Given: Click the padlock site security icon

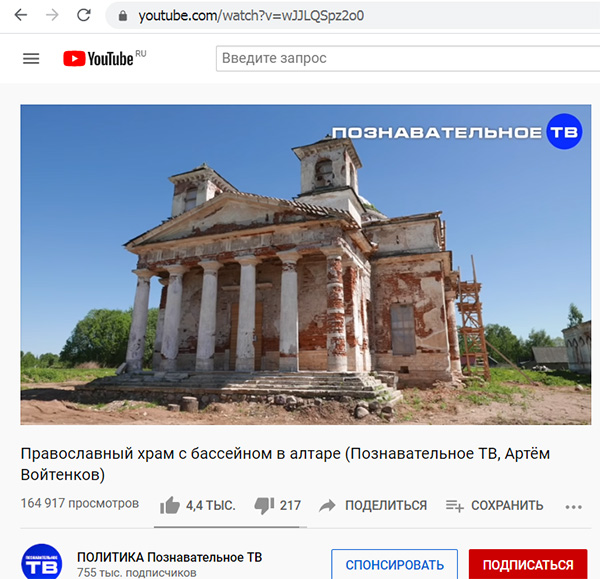Looking at the screenshot, I should pos(122,16).
